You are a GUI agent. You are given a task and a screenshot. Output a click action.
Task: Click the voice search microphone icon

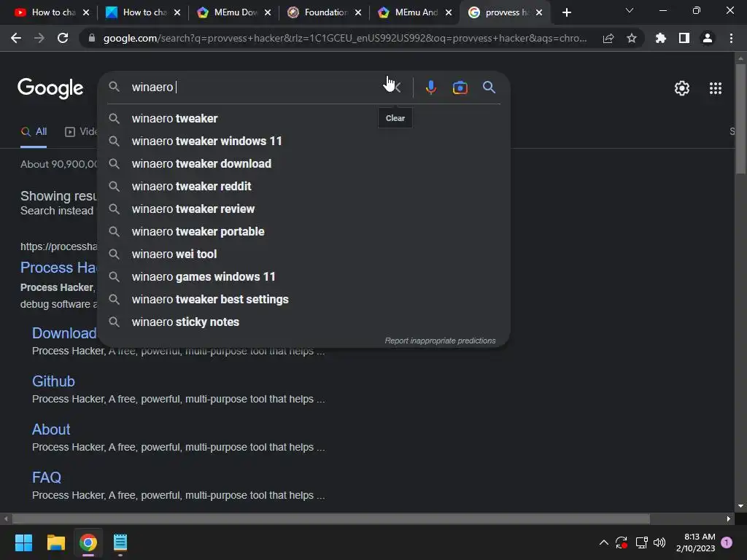point(430,87)
